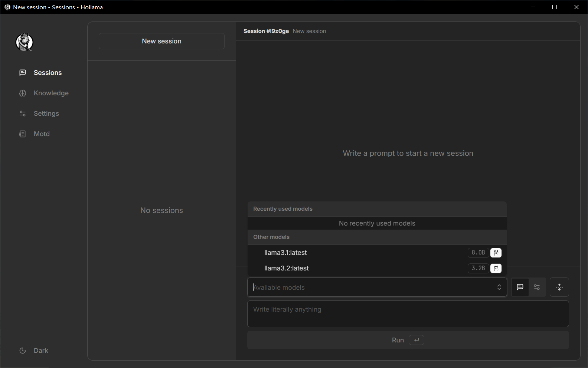588x368 pixels.
Task: Click the Ollama icon beside llama3.2:latest
Action: pos(496,268)
